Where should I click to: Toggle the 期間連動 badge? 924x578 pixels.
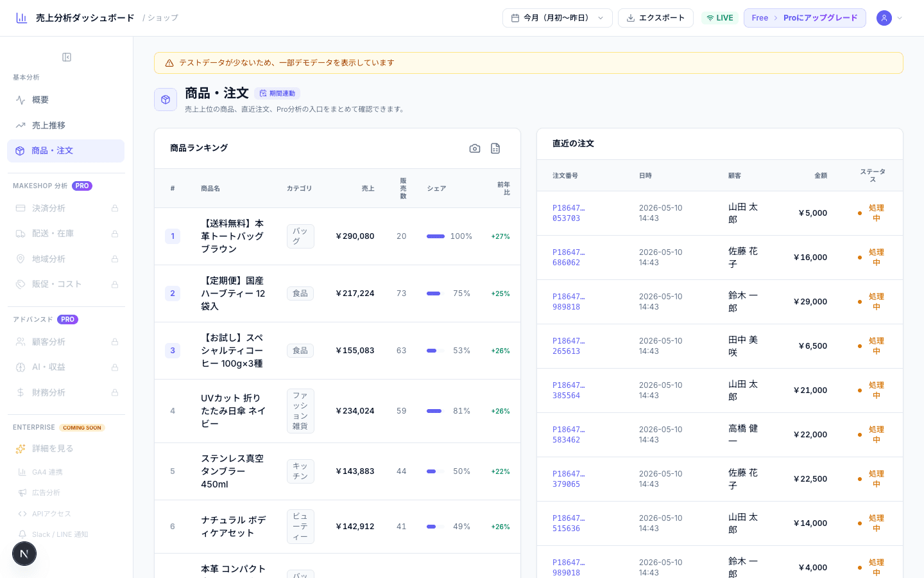click(x=277, y=94)
